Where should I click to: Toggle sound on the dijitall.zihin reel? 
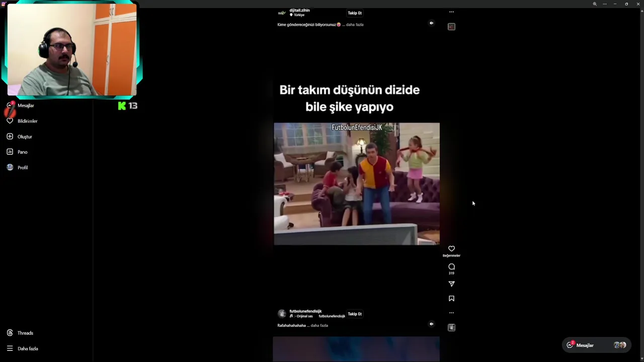(431, 23)
